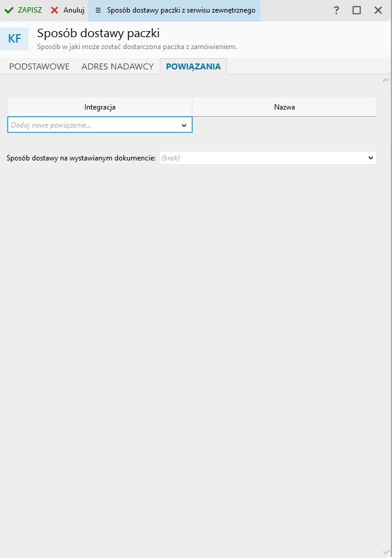392x558 pixels.
Task: Expand the 'Sposób dostawy na wystawianym dokumencie' dropdown arrow
Action: click(370, 158)
